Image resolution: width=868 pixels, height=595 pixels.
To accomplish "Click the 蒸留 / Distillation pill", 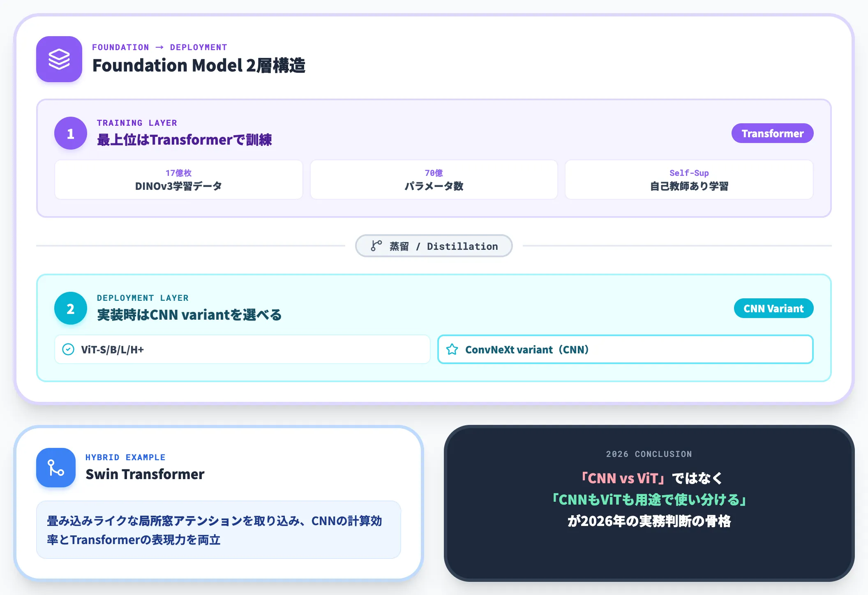I will click(x=434, y=246).
